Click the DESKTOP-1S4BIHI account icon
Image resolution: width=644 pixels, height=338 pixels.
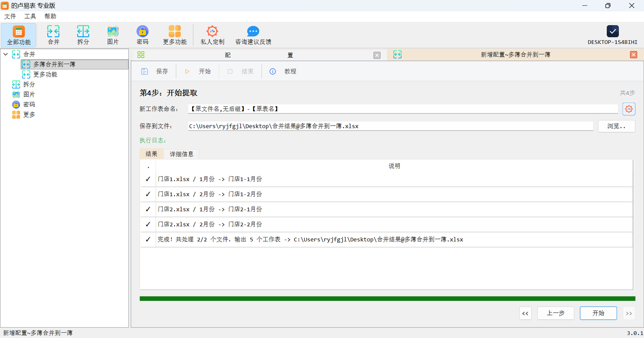(x=613, y=31)
